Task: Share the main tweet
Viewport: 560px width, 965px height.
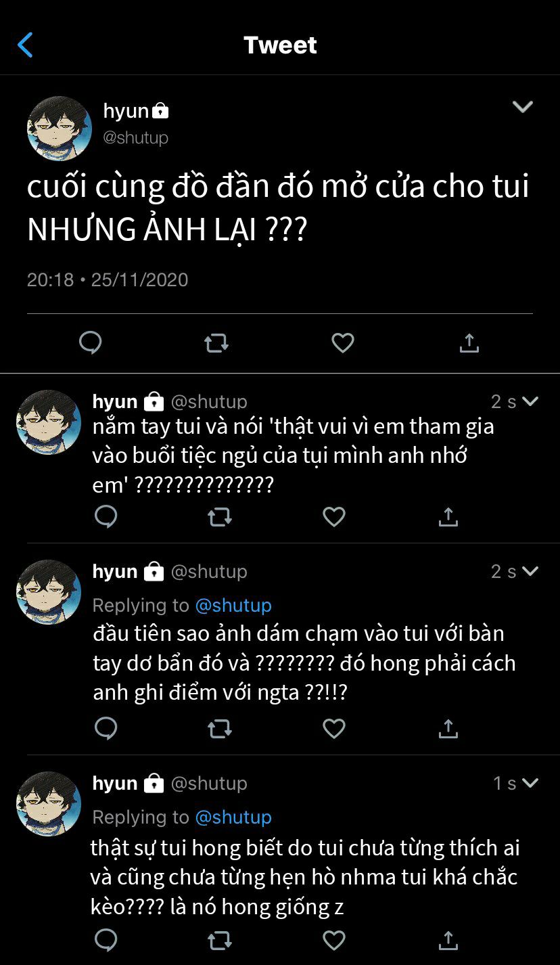Action: tap(469, 343)
